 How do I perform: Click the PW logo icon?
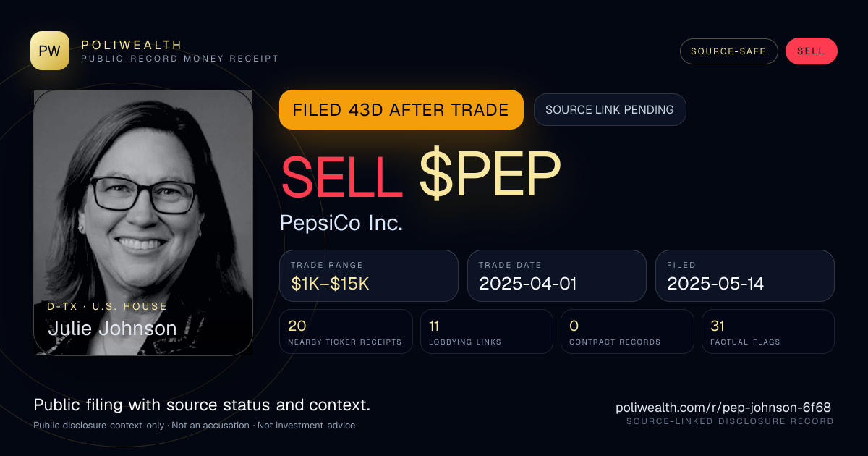pyautogui.click(x=50, y=51)
